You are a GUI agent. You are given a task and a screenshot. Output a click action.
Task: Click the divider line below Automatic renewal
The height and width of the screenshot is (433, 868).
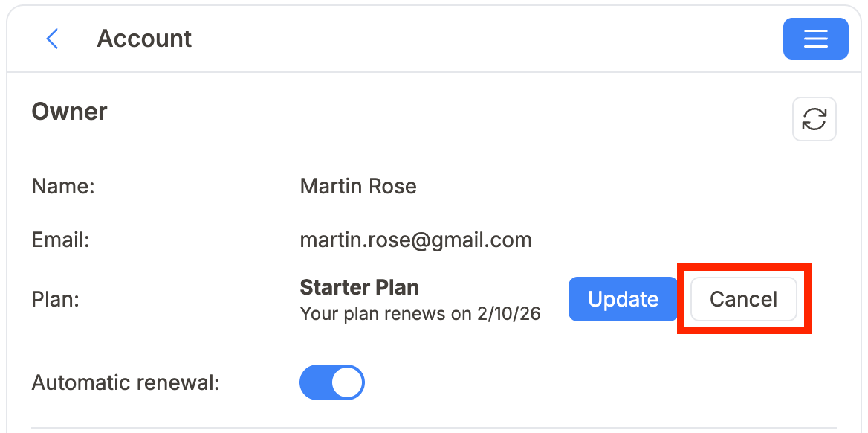pos(434,428)
